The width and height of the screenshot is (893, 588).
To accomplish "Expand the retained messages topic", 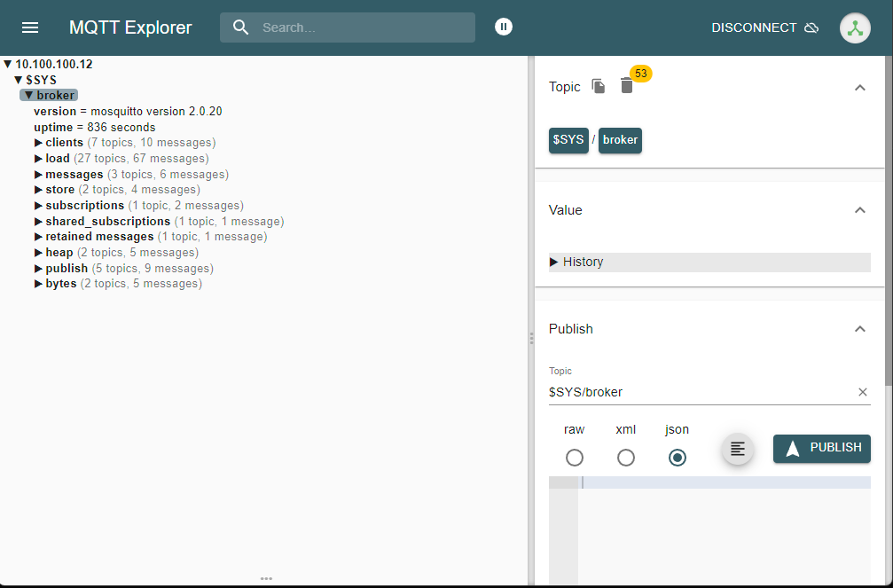I will 38,237.
